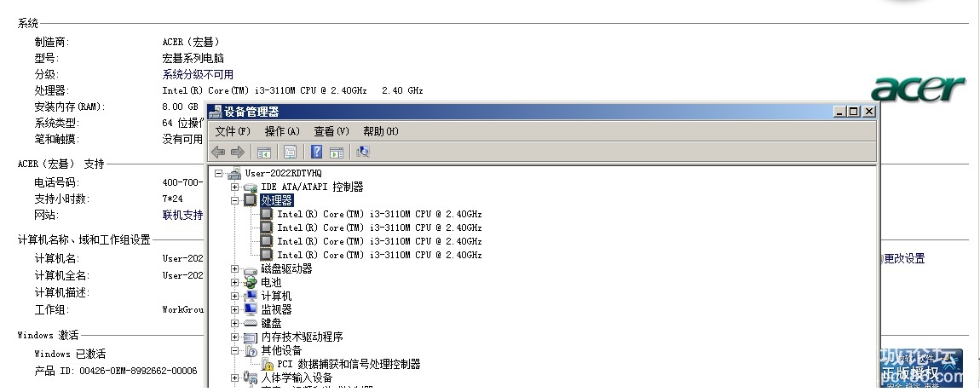
Task: Select the User-2022RDTVHQ root label
Action: tap(284, 173)
